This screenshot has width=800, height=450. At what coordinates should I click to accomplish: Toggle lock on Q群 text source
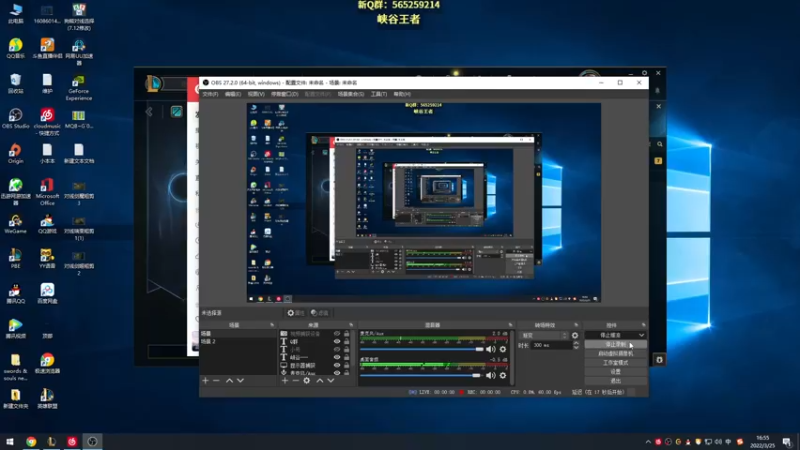347,341
